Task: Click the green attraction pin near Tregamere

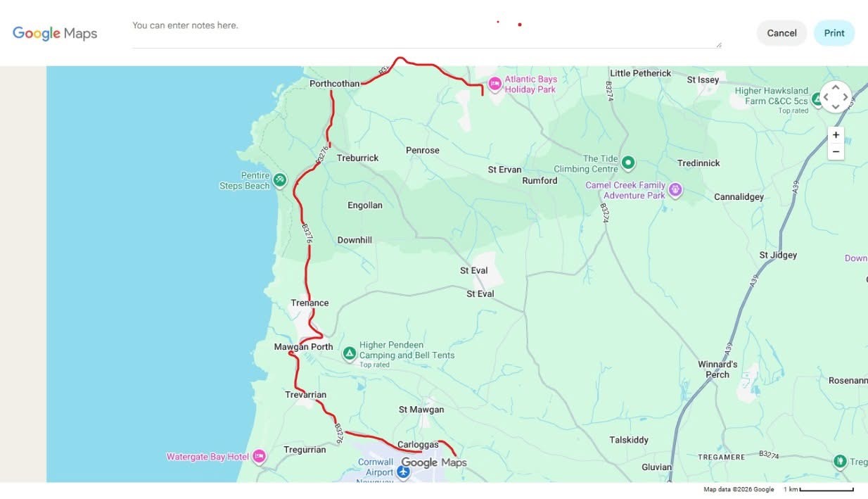Action: click(839, 462)
